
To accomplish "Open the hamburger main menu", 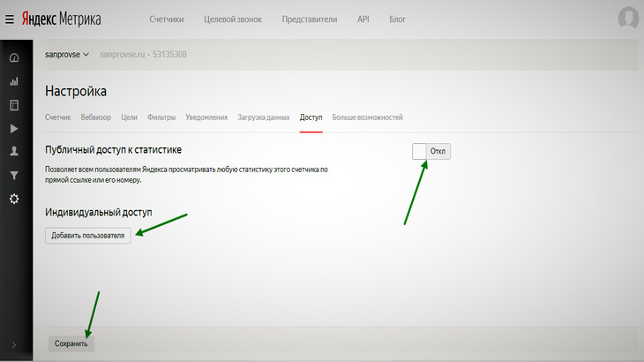I will tap(10, 19).
